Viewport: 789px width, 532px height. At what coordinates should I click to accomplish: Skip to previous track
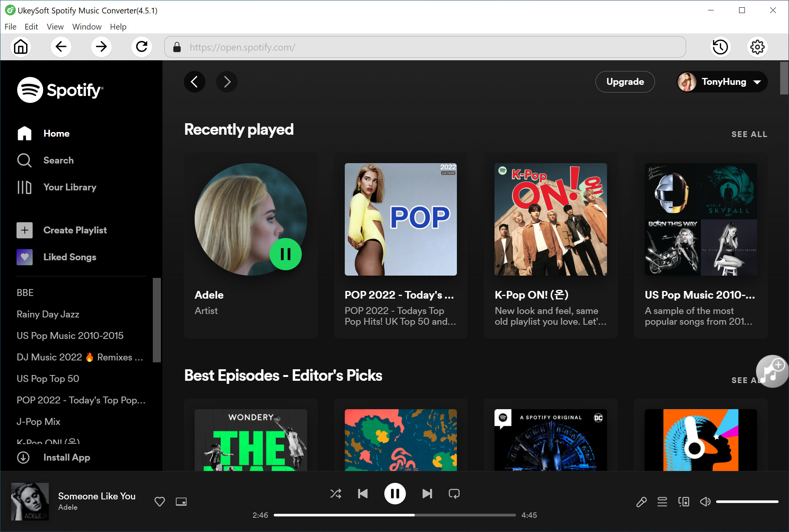pyautogui.click(x=362, y=493)
